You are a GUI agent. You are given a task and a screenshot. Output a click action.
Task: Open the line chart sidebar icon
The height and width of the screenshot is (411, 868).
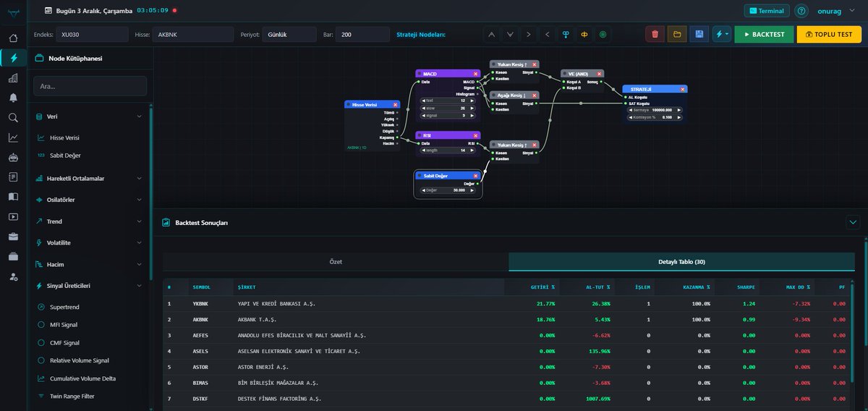[x=13, y=137]
